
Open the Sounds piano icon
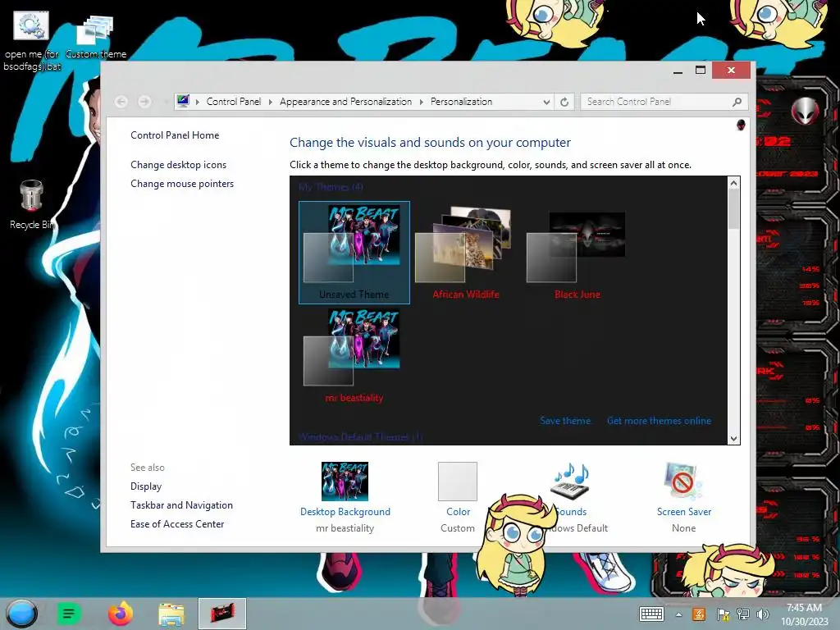coord(571,480)
